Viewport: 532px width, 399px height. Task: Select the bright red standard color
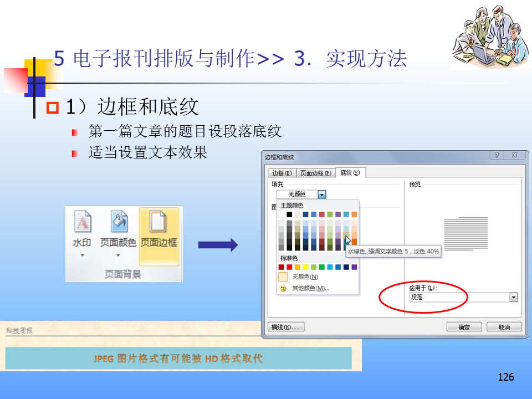point(289,267)
